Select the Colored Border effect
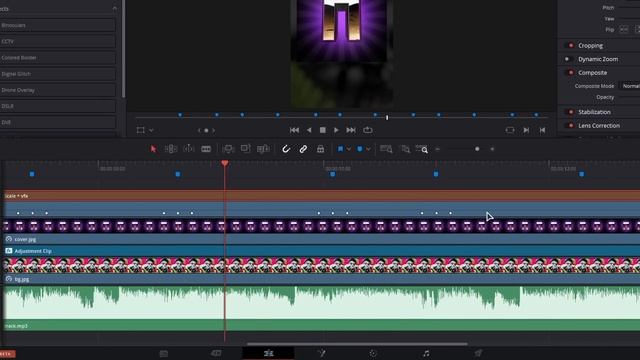 click(58, 58)
